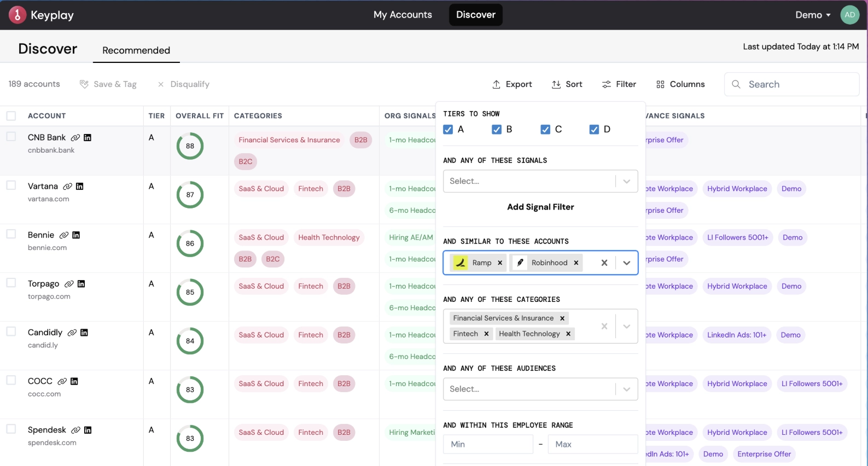Screen dimensions: 868x466
Task: Sort by Account column header
Action: [46, 116]
